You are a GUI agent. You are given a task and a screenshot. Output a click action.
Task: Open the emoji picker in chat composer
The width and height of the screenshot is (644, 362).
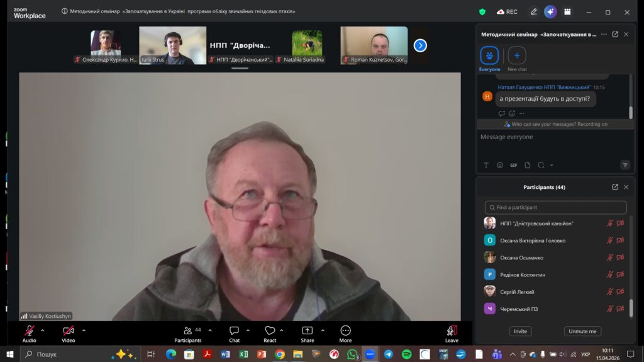pyautogui.click(x=500, y=165)
